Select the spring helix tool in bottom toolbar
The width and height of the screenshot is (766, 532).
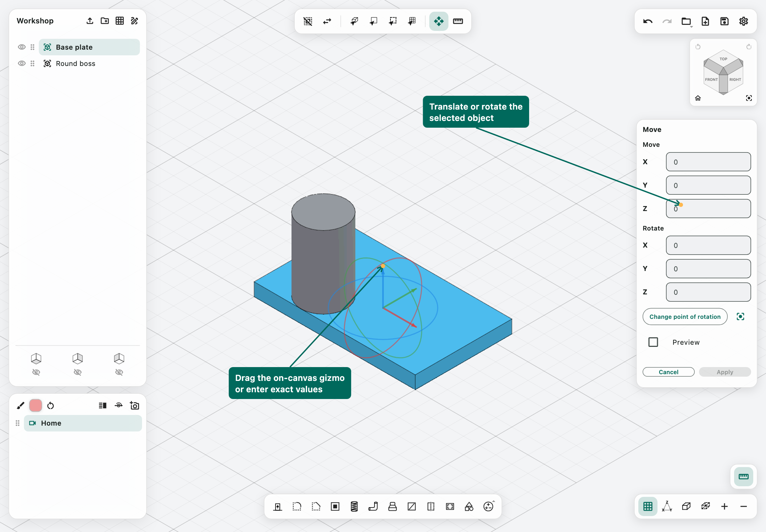[x=354, y=506]
